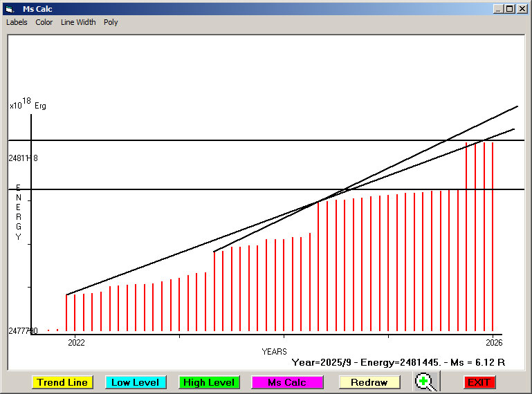Viewport: 532px width, 394px height.
Task: Run the magenta Ms Calc button
Action: 287,382
